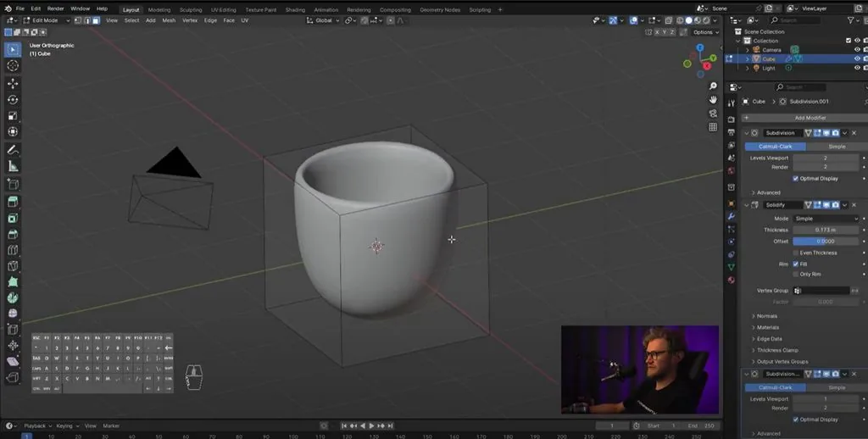Click the Add Modifier button
This screenshot has height=439, width=868.
(810, 118)
